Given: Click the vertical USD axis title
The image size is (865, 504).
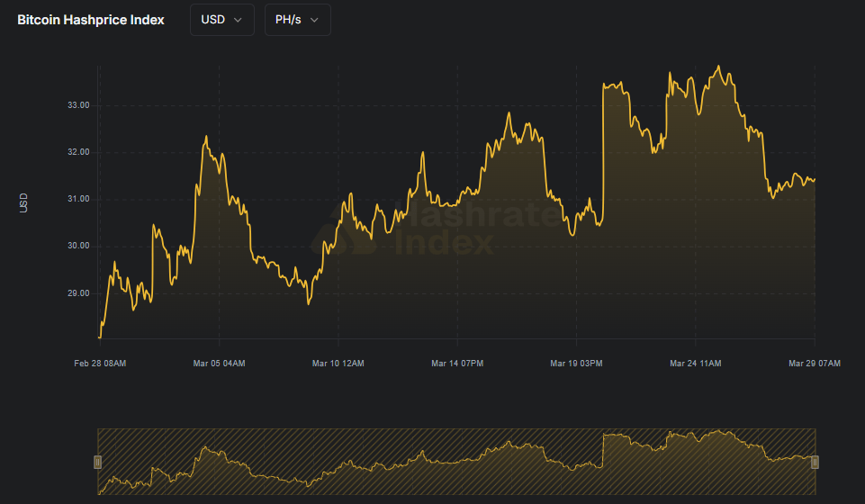Looking at the screenshot, I should pos(23,202).
